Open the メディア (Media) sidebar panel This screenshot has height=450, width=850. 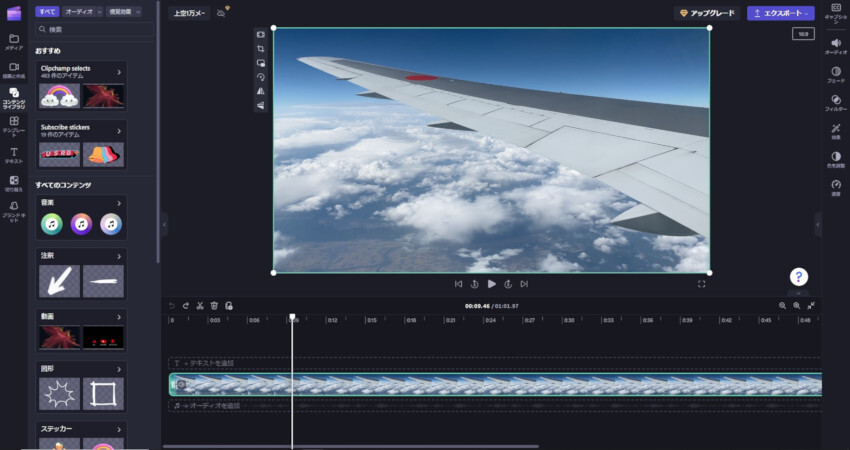point(14,41)
